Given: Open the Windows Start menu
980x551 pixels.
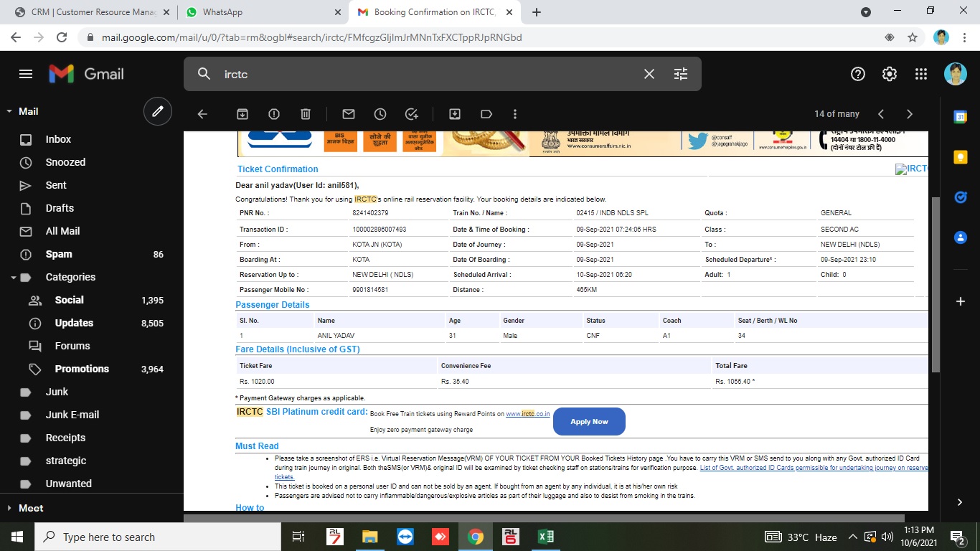Looking at the screenshot, I should click(17, 537).
